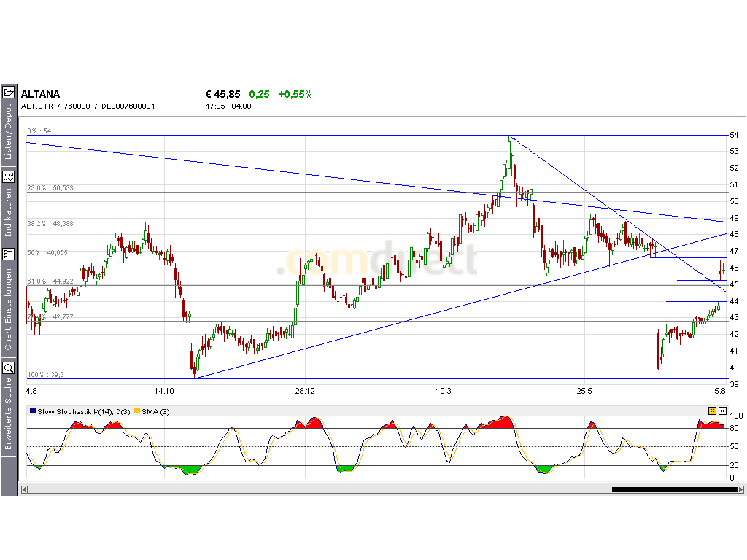Click the list icon above Chart Einstellungen

[x=9, y=254]
